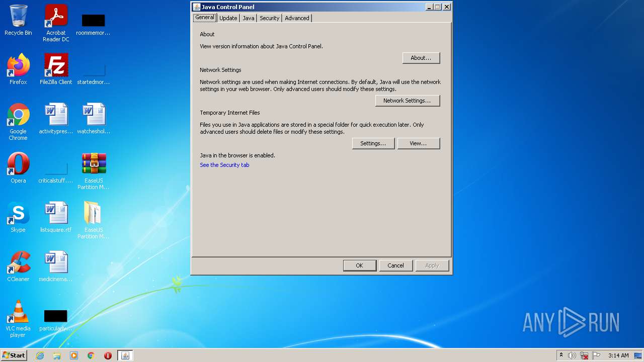
Task: Launch Acrobat Reader DC shortcut
Action: (56, 23)
